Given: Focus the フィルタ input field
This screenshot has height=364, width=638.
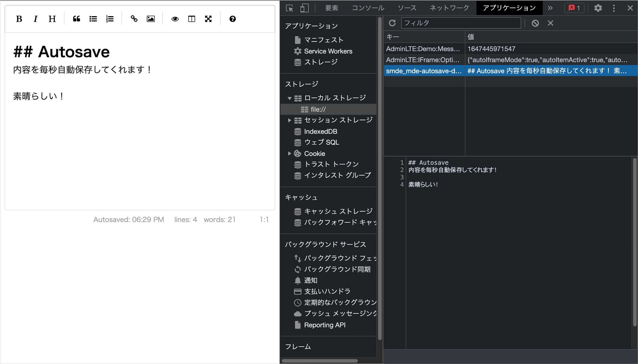Looking at the screenshot, I should [x=461, y=23].
